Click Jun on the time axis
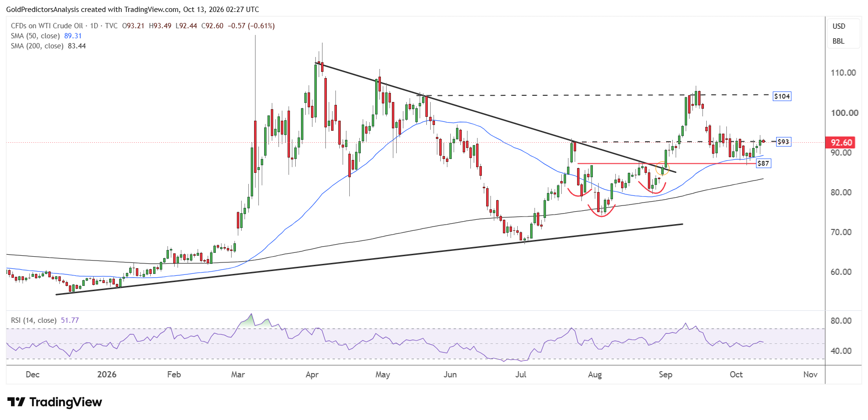This screenshot has height=420, width=868. tap(450, 375)
